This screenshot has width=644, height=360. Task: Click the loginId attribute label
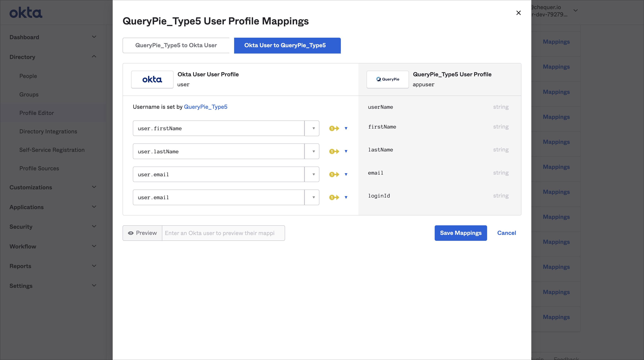click(x=379, y=196)
